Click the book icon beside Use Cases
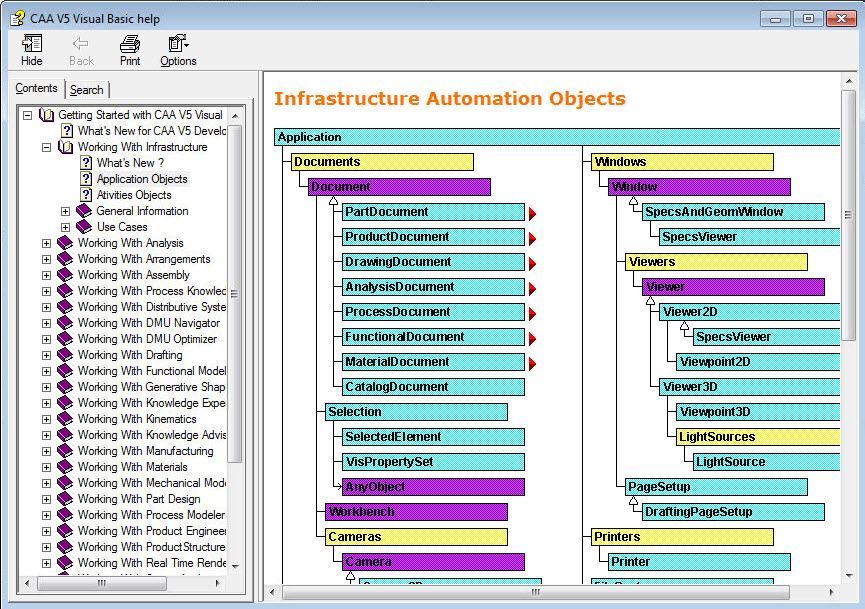The height and width of the screenshot is (609, 865). click(x=84, y=227)
